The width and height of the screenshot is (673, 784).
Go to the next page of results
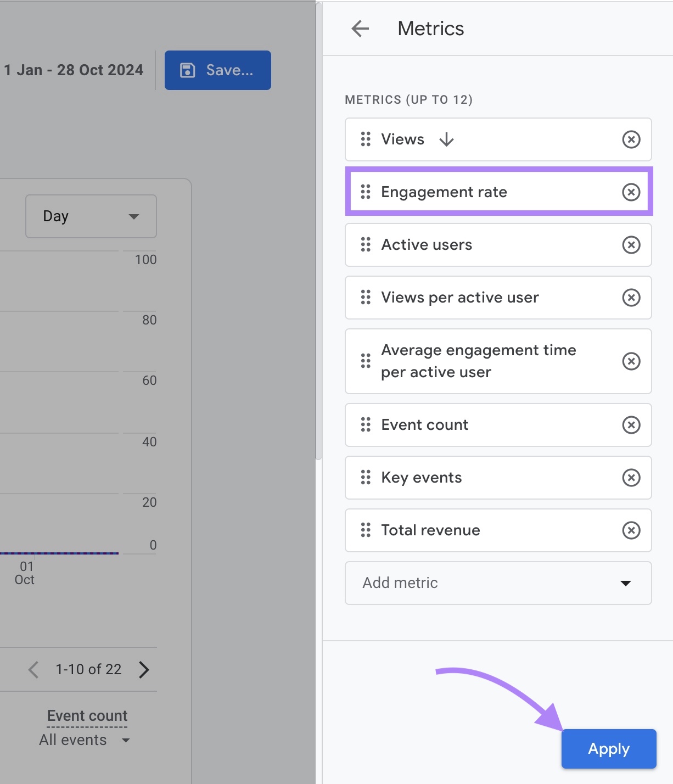point(144,669)
